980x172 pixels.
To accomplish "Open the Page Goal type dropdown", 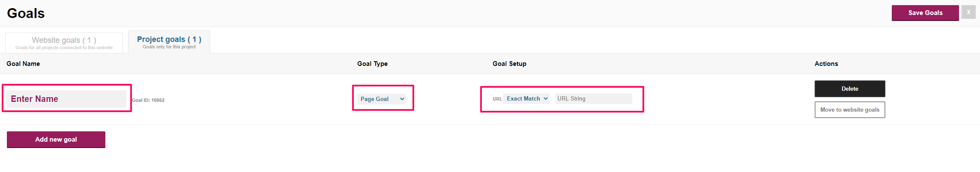I will click(382, 99).
